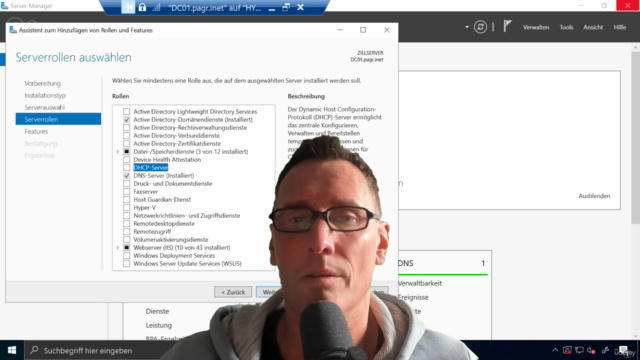640x360 pixels.
Task: Open the dropdown arrow beside refresh icon
Action: 467,27
